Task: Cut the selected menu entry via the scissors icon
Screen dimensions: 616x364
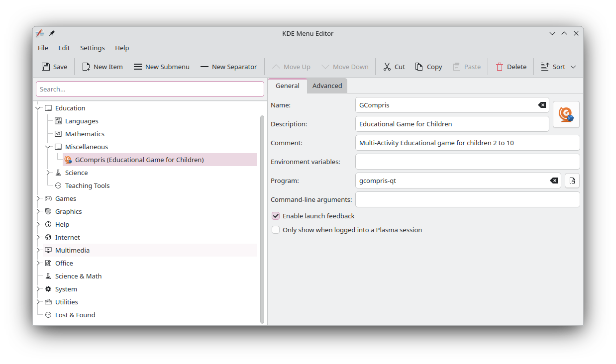Action: coord(387,66)
